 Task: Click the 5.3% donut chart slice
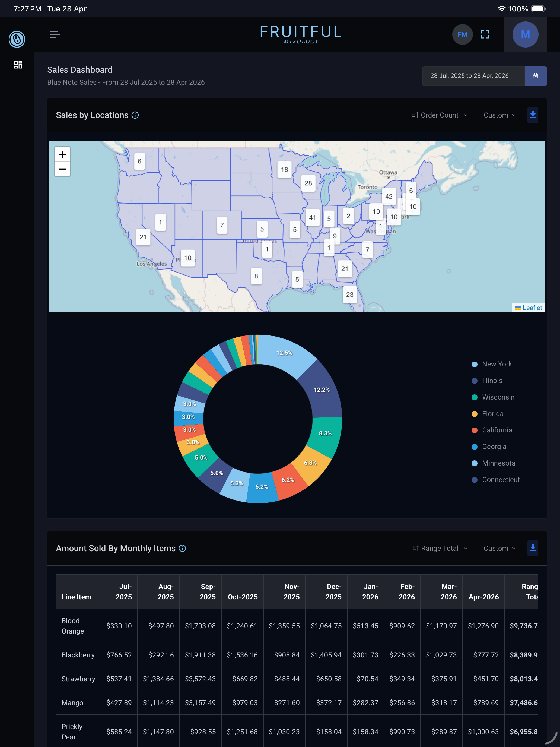[237, 484]
